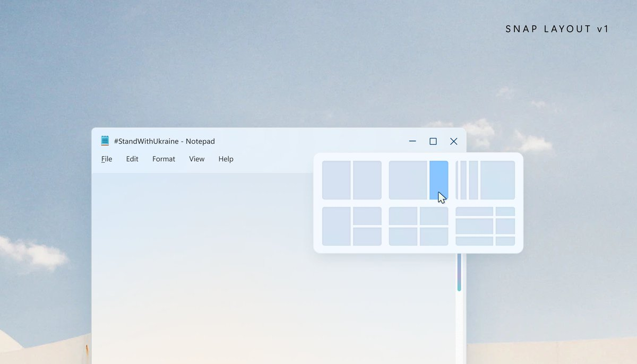Viewport: 637px width, 364px height.
Task: Open the File menu
Action: pos(107,159)
